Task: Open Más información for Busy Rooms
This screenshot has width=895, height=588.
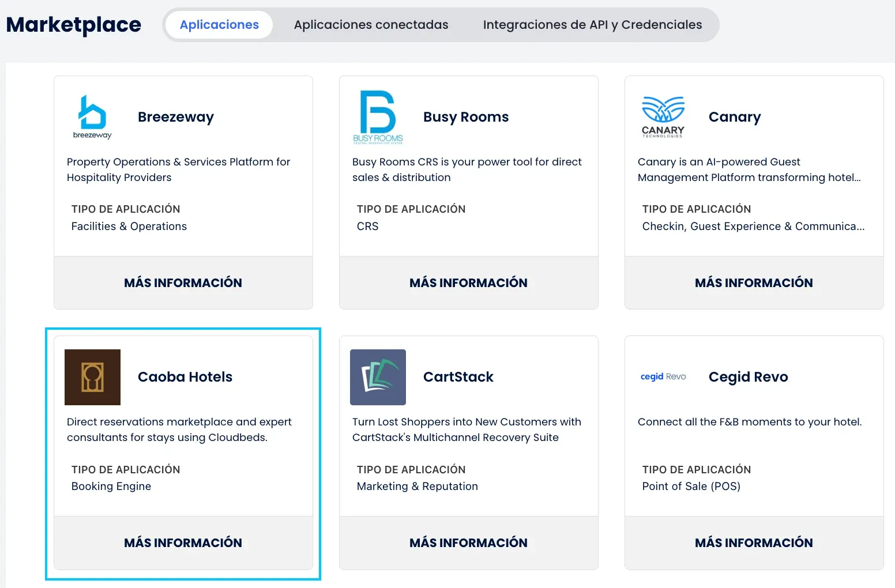Action: (469, 282)
